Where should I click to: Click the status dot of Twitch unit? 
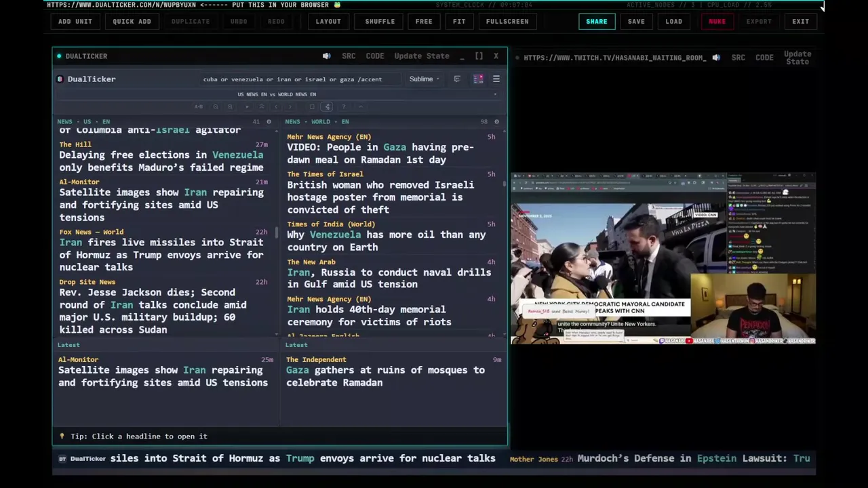pos(517,58)
